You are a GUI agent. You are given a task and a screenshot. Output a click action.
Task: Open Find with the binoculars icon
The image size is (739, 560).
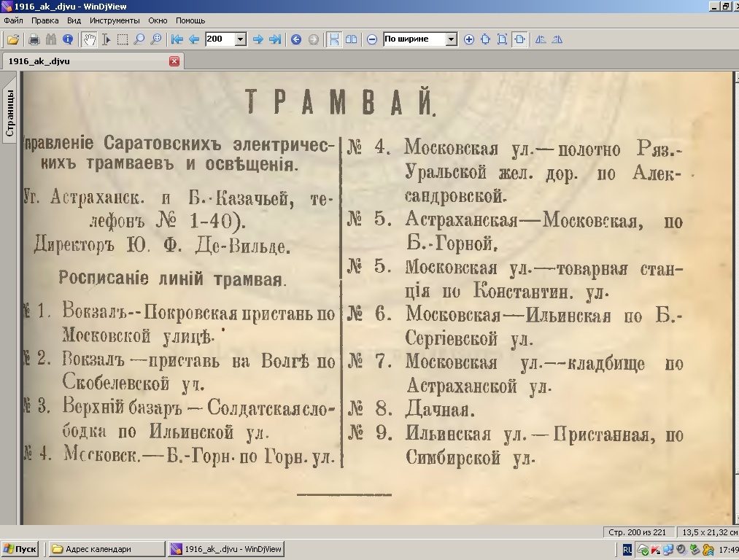point(51,39)
